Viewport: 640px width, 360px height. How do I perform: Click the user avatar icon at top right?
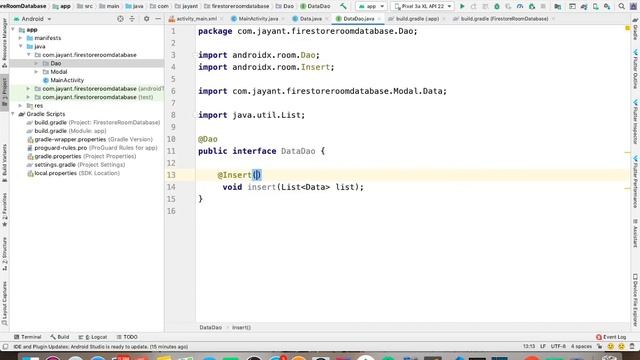click(633, 6)
